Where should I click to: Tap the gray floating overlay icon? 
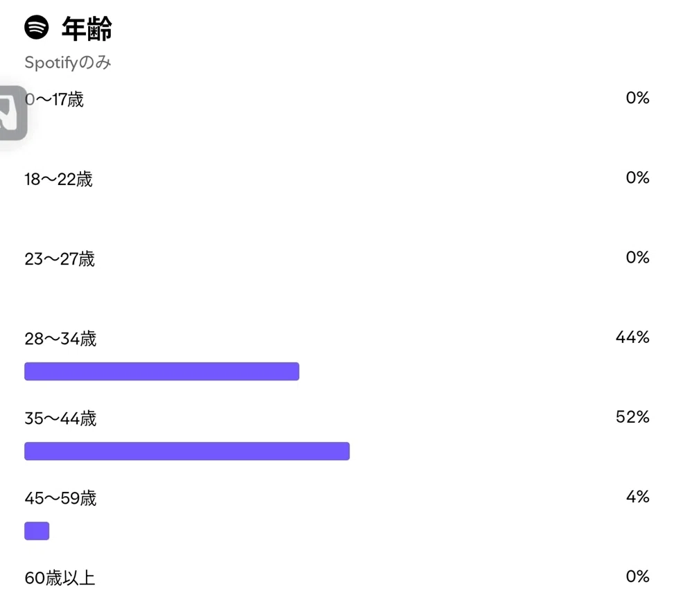(x=13, y=113)
